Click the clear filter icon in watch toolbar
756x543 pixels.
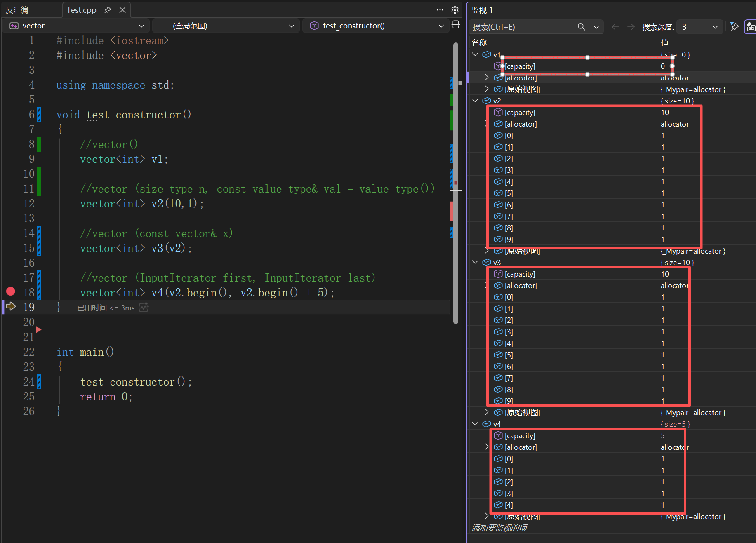[x=734, y=27]
